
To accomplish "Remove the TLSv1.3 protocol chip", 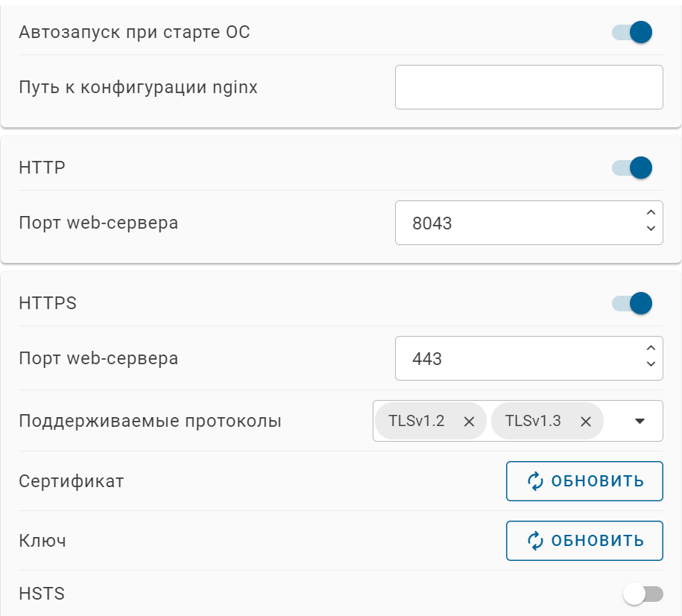I will 586,422.
